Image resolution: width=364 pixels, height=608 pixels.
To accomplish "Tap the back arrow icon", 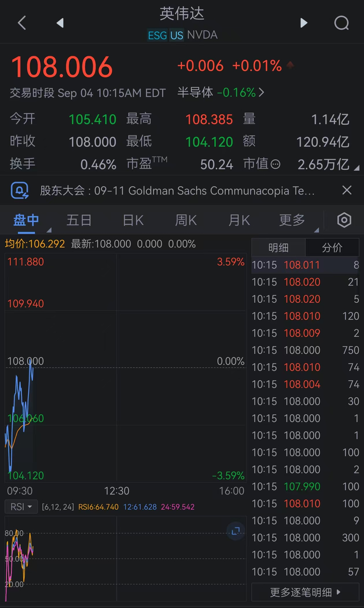I will tap(22, 23).
